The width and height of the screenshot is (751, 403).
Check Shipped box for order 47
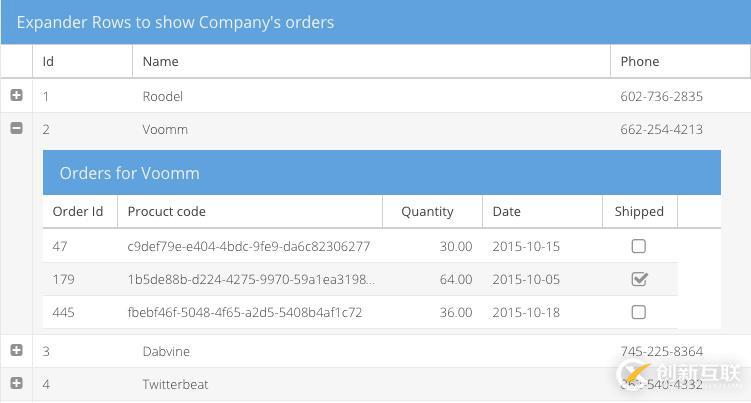pos(638,246)
